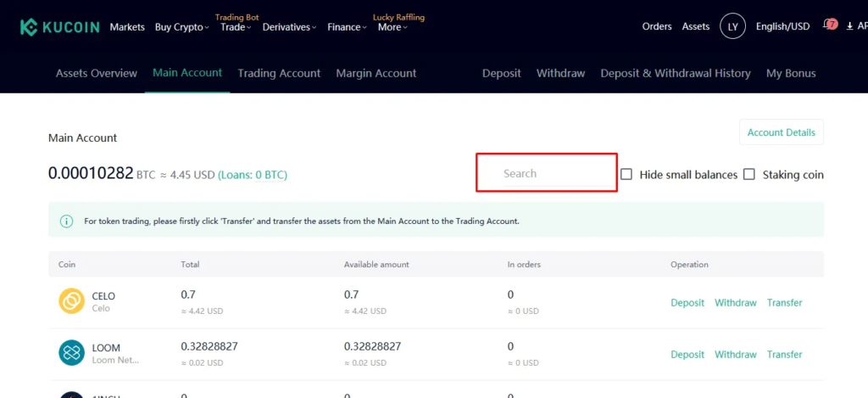Click the Total column header
The width and height of the screenshot is (868, 398).
tap(190, 265)
